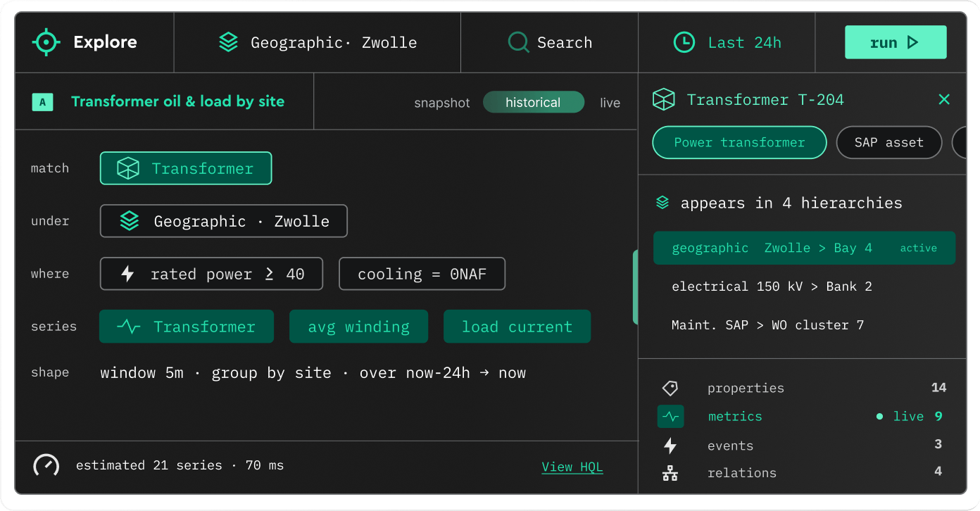The width and height of the screenshot is (980, 511).
Task: Click 'window 5m' in the shape row
Action: click(142, 372)
